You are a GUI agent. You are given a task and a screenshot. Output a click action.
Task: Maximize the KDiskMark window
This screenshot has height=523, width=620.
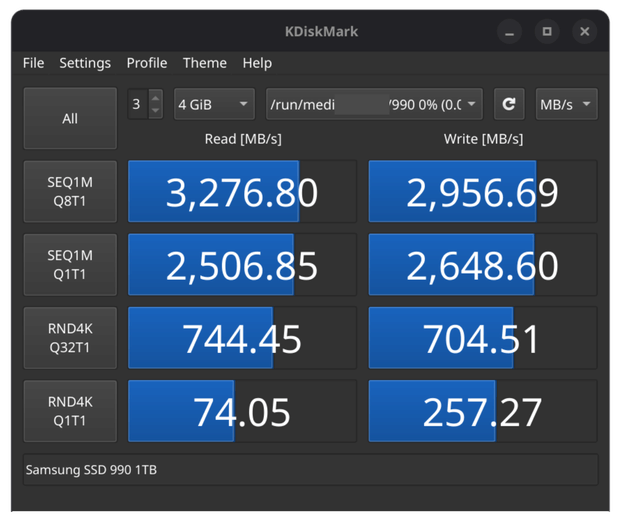[547, 32]
